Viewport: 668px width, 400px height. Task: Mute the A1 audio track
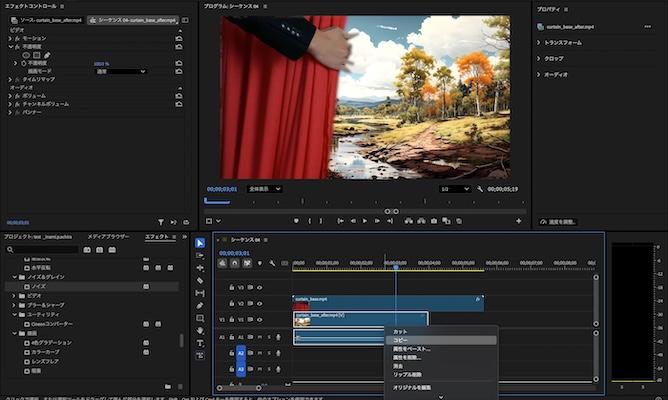(x=259, y=337)
